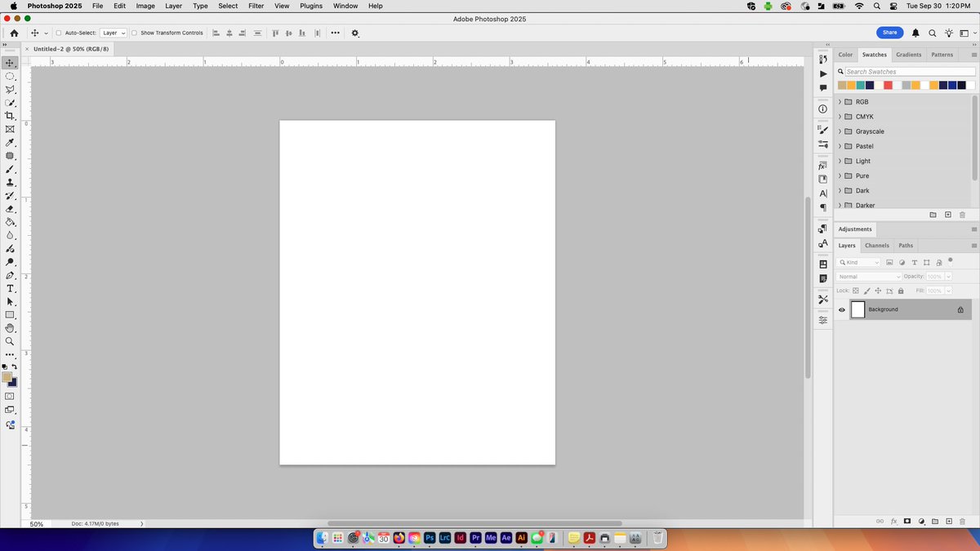Open the Properties info panel icon

pyautogui.click(x=823, y=109)
